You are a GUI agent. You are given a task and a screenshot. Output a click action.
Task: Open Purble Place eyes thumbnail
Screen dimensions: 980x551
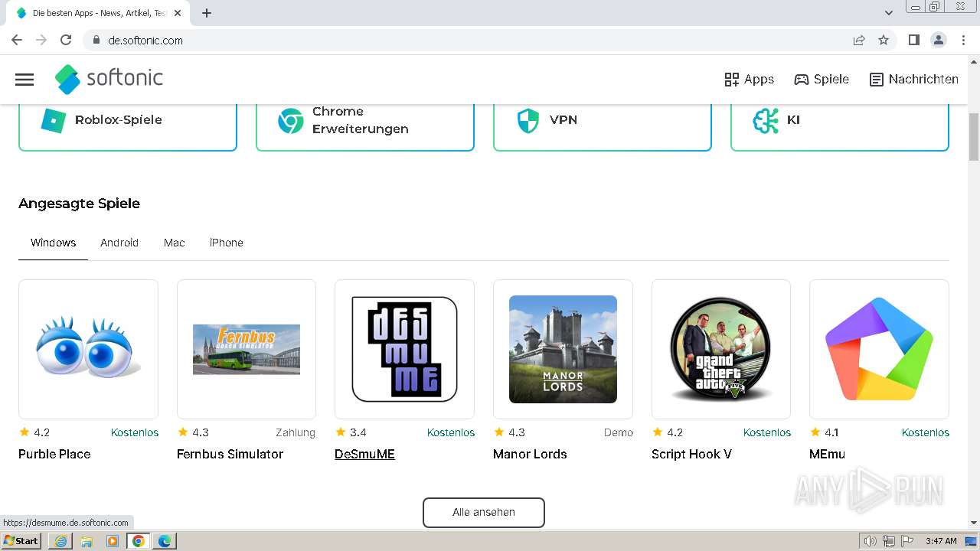pyautogui.click(x=88, y=349)
